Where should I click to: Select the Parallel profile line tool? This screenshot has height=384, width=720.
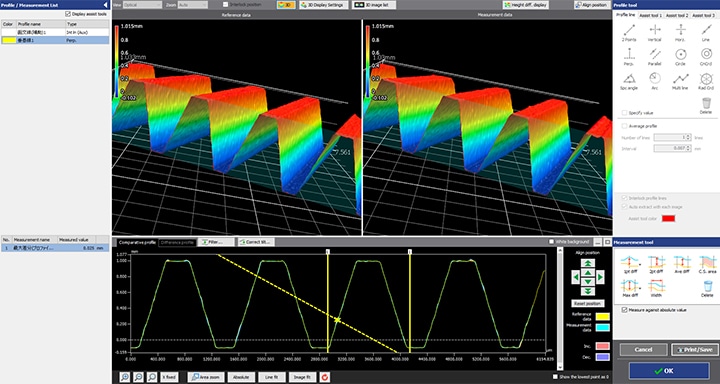click(x=655, y=57)
